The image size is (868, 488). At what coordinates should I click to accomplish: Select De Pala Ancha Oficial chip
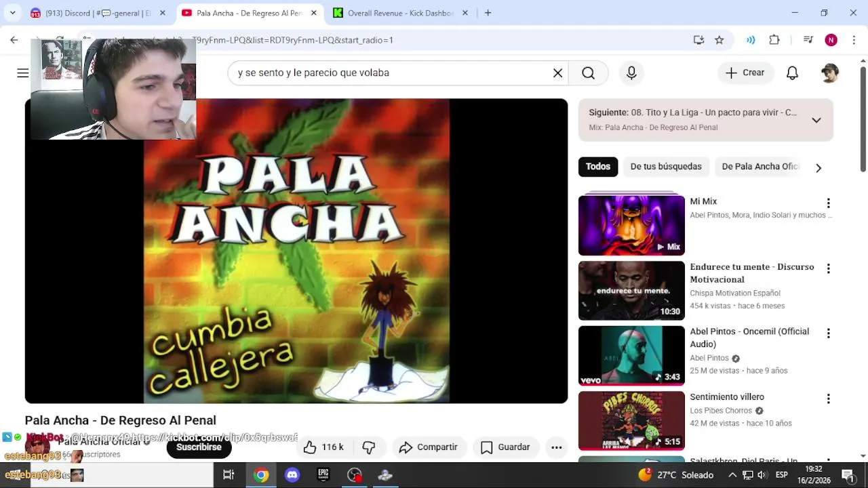point(760,167)
